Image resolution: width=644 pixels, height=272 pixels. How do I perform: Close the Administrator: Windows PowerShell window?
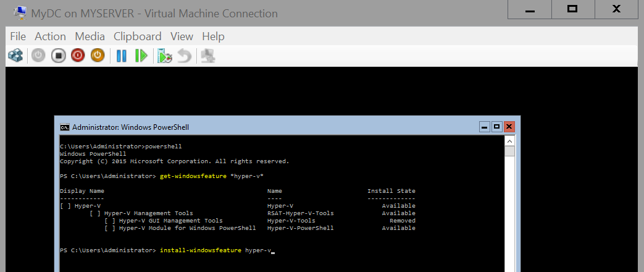pyautogui.click(x=509, y=127)
